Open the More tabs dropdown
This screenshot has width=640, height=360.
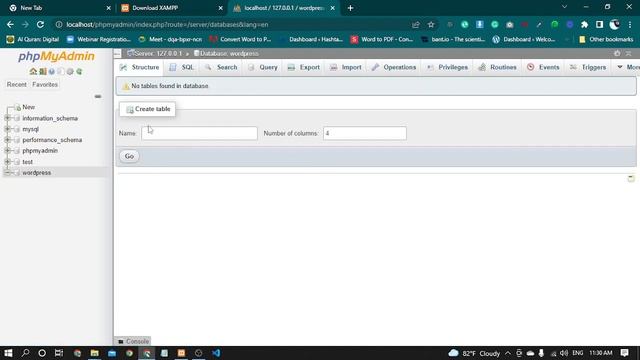[628, 67]
